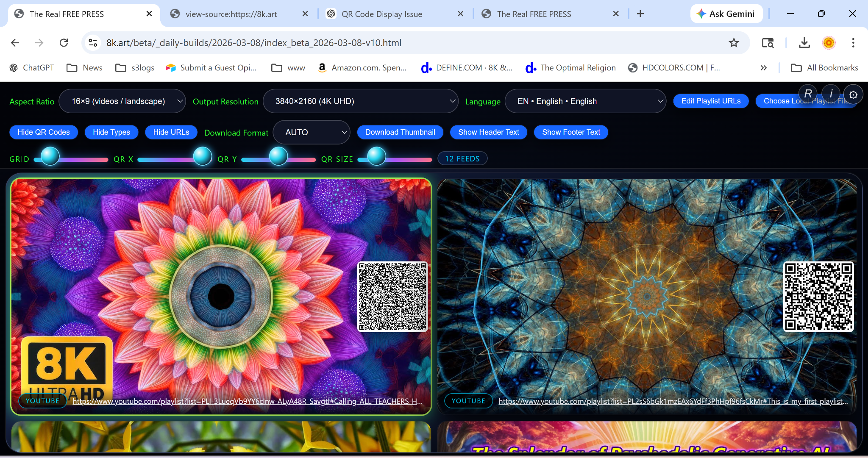Click the QR code on the flower thumbnail
Screen dimensions: 868x458
click(392, 297)
